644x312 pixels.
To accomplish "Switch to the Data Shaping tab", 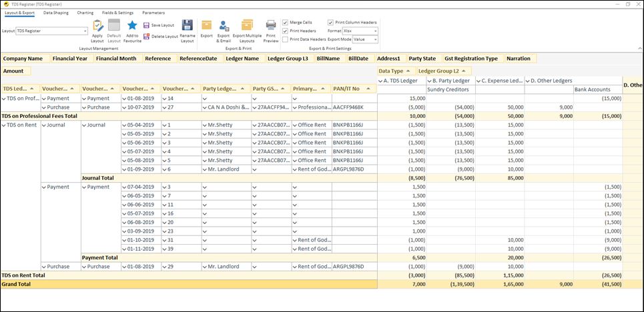I will point(56,13).
